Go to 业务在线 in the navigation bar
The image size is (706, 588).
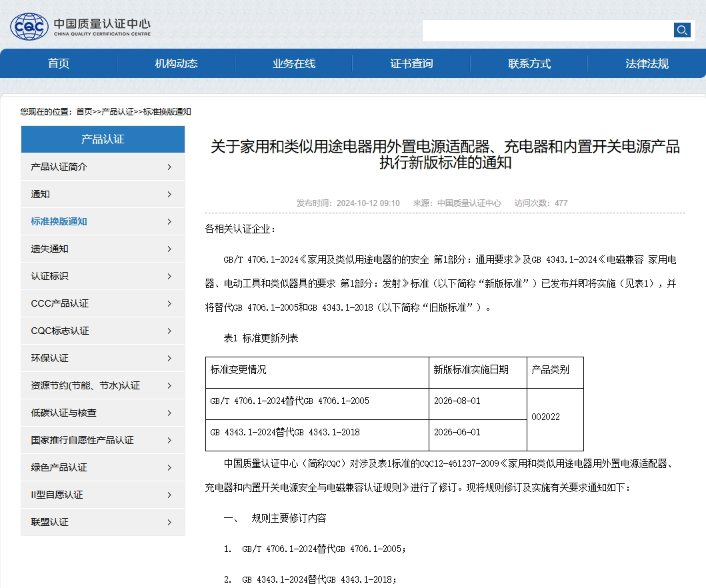click(294, 64)
